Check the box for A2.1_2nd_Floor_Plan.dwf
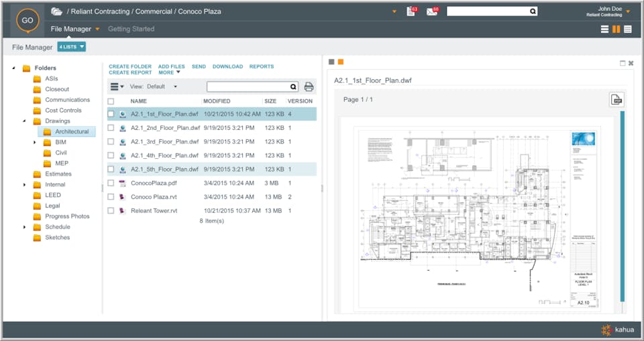This screenshot has width=644, height=341. point(111,128)
